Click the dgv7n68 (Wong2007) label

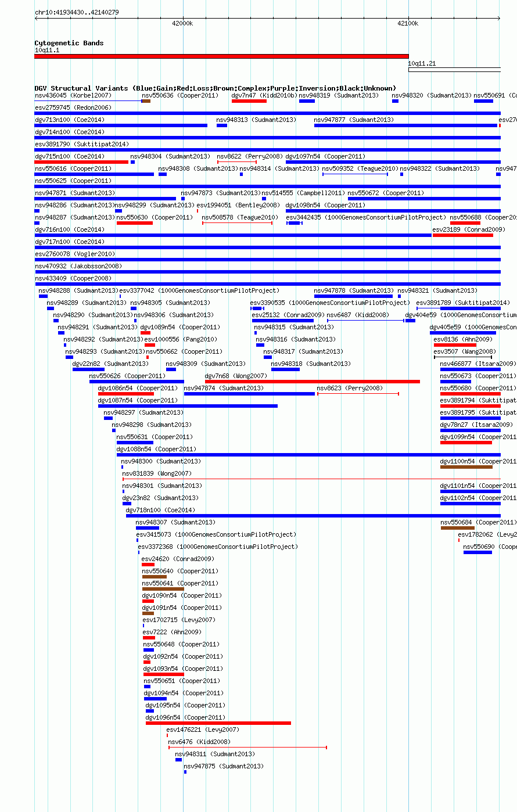[x=236, y=376]
